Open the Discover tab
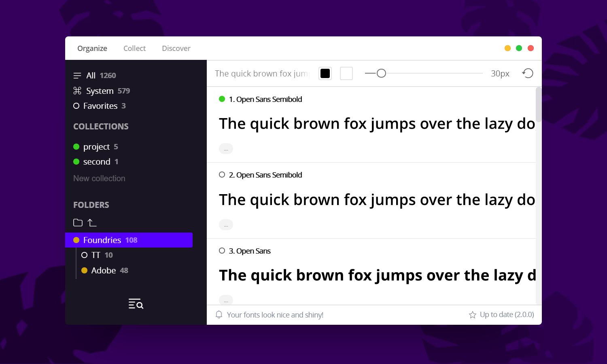 tap(176, 48)
